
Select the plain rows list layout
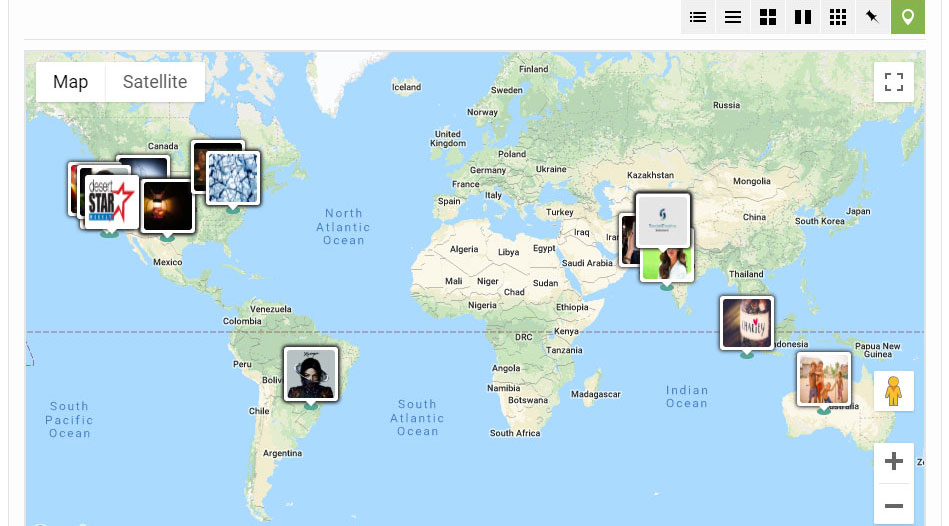tap(733, 17)
